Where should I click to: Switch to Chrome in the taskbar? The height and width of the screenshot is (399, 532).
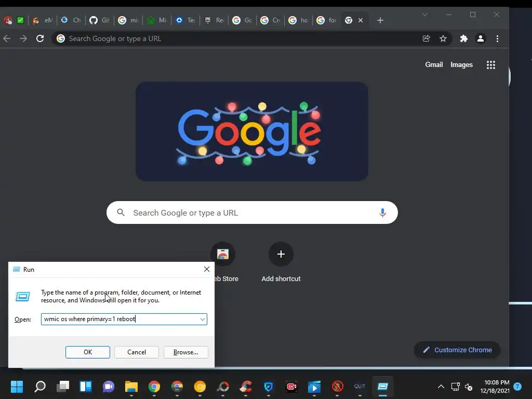(154, 387)
